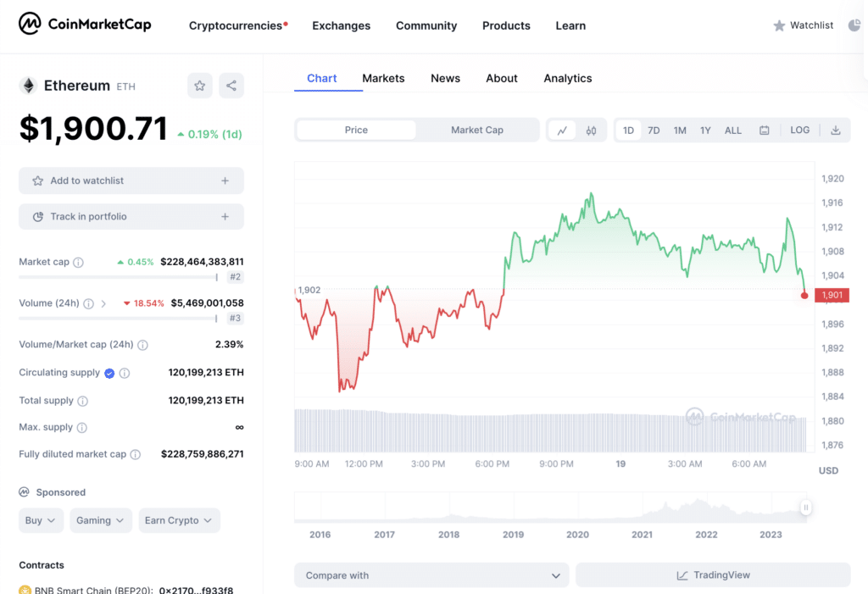
Task: Select the Price chart toggle
Action: click(357, 130)
